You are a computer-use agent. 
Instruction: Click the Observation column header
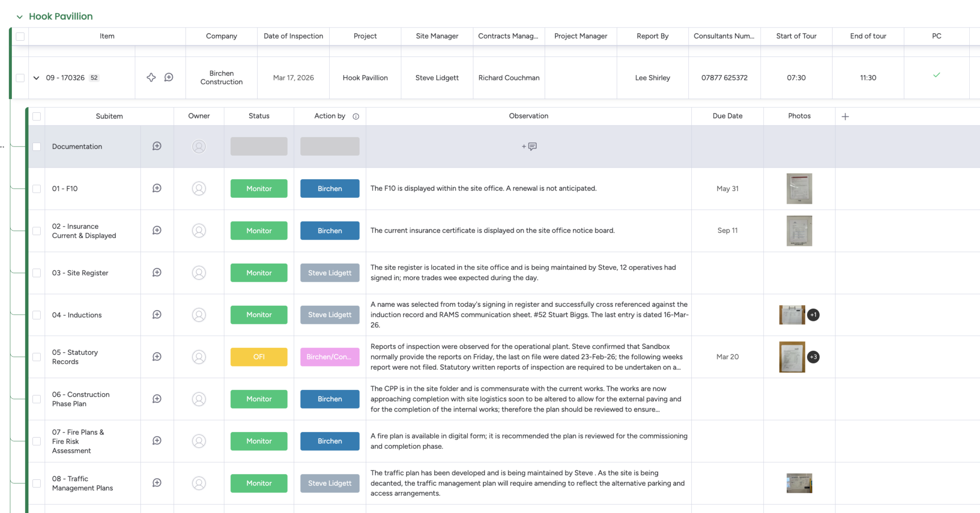tap(528, 116)
